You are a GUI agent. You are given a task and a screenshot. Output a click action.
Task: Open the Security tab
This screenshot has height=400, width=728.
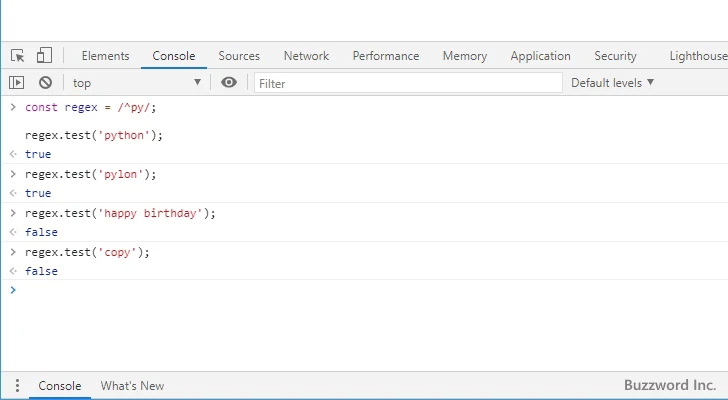(615, 56)
